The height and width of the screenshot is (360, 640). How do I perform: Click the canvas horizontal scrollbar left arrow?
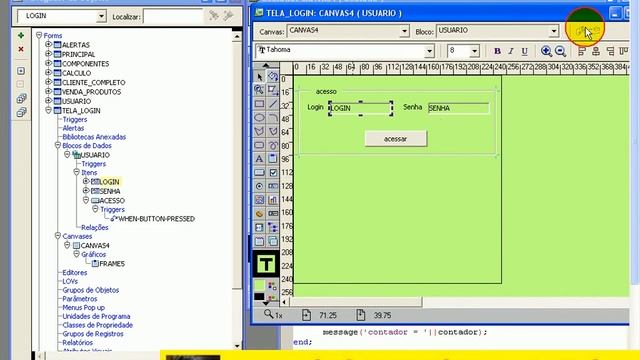tap(284, 302)
